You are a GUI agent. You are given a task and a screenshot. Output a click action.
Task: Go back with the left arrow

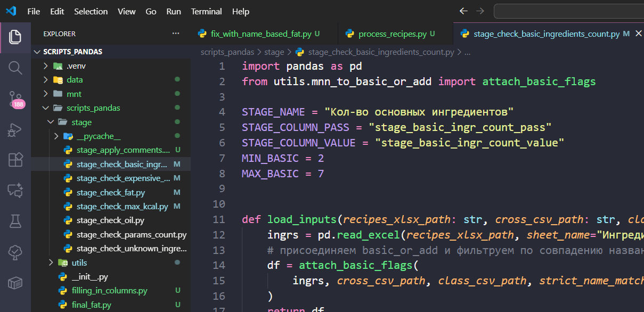463,11
